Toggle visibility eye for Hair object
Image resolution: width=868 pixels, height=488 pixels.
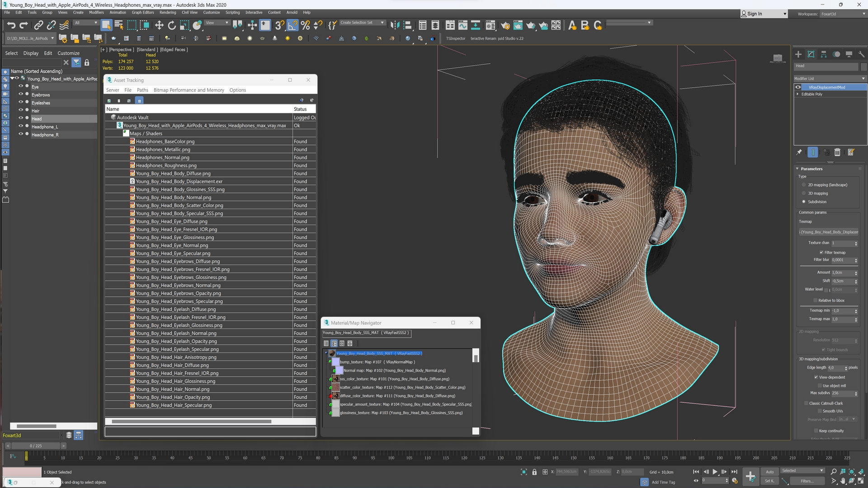[x=21, y=110]
